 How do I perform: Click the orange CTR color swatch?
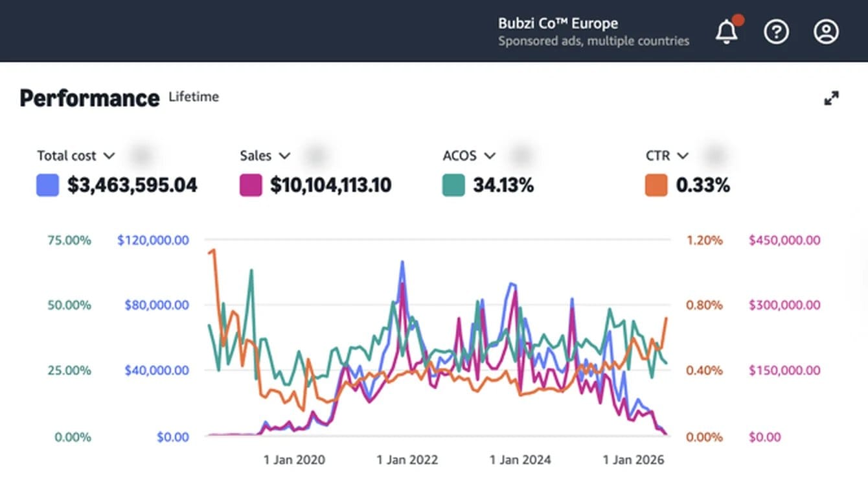click(x=656, y=185)
